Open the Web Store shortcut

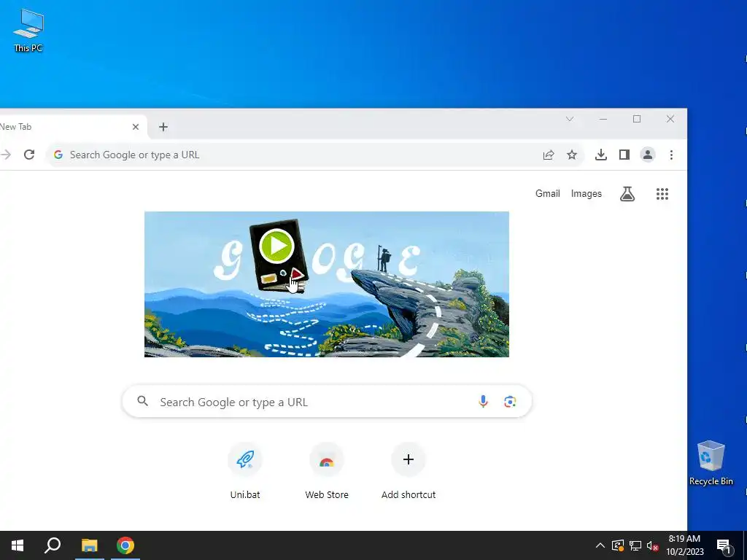(326, 470)
